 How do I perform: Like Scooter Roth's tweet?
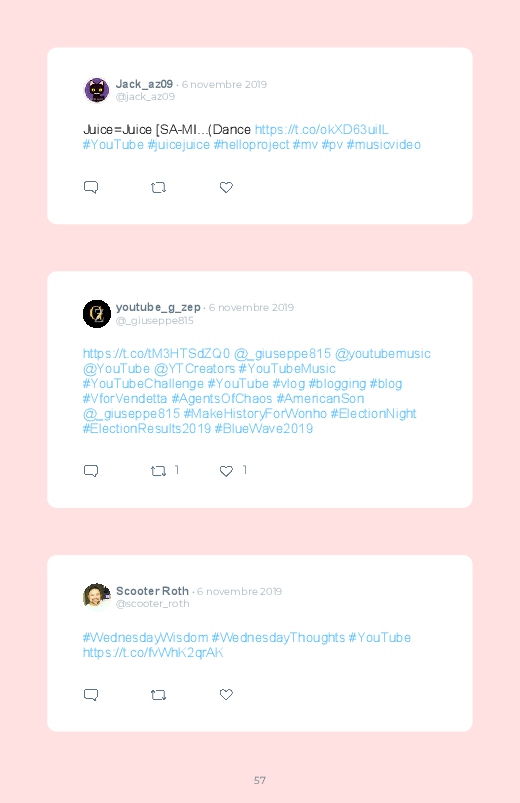click(226, 694)
